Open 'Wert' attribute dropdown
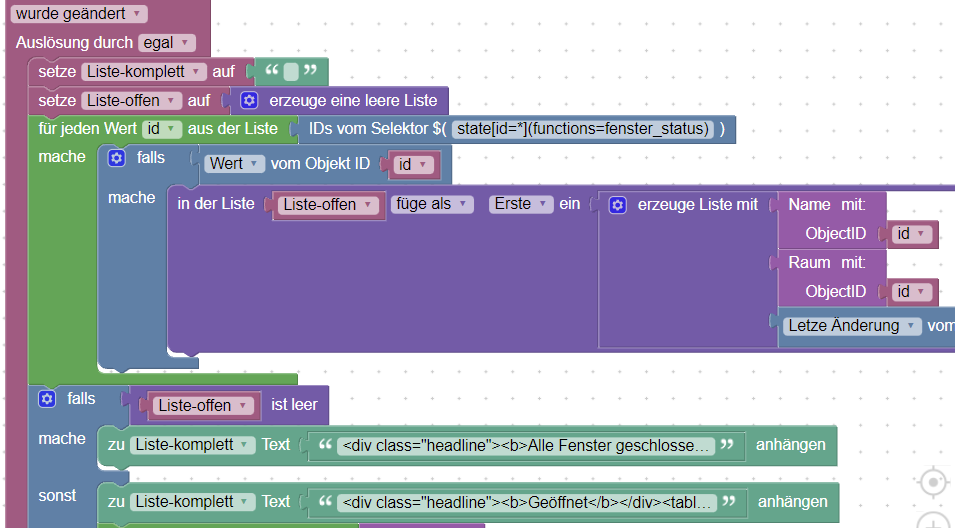This screenshot has width=955, height=528. coord(234,164)
